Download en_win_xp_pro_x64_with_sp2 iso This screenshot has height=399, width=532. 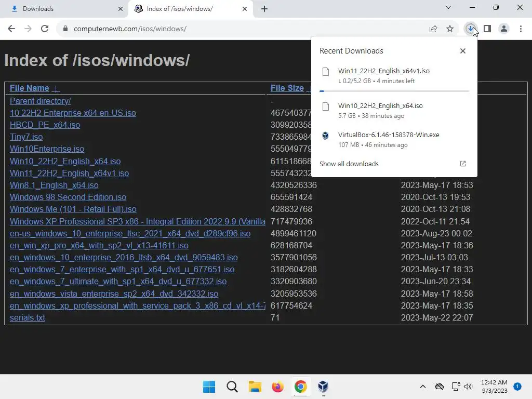click(99, 245)
